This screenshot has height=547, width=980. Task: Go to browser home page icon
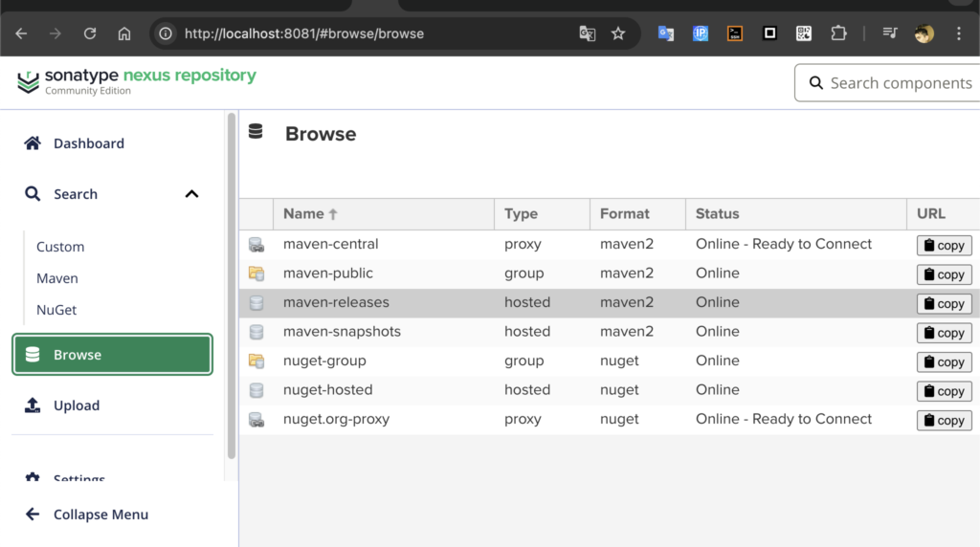coord(124,33)
